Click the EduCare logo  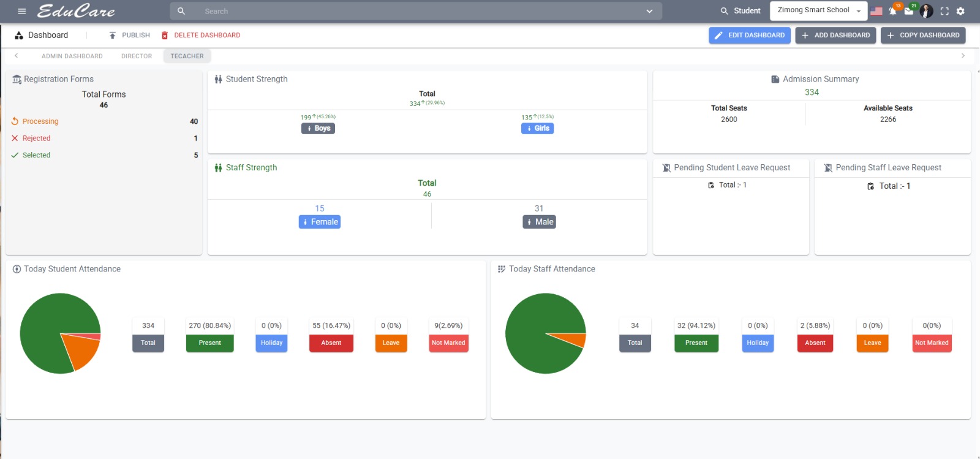pyautogui.click(x=76, y=11)
